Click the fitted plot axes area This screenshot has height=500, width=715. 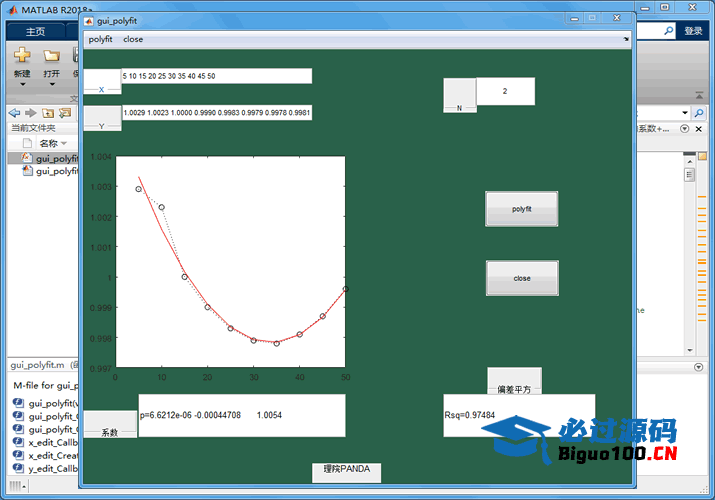[x=231, y=261]
